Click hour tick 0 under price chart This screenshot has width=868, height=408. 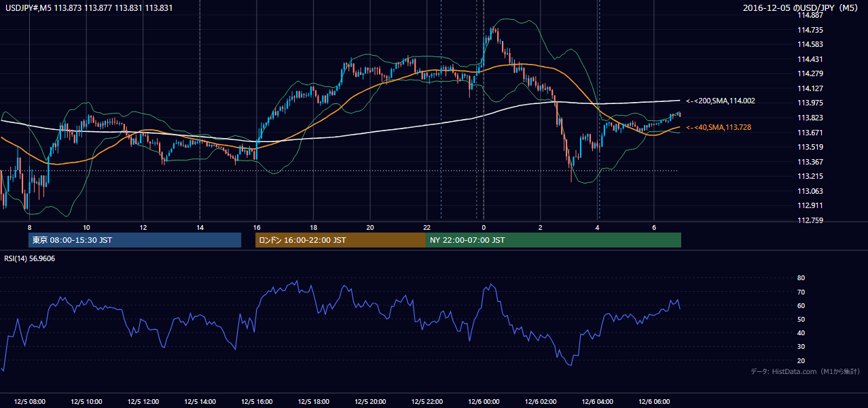click(484, 227)
